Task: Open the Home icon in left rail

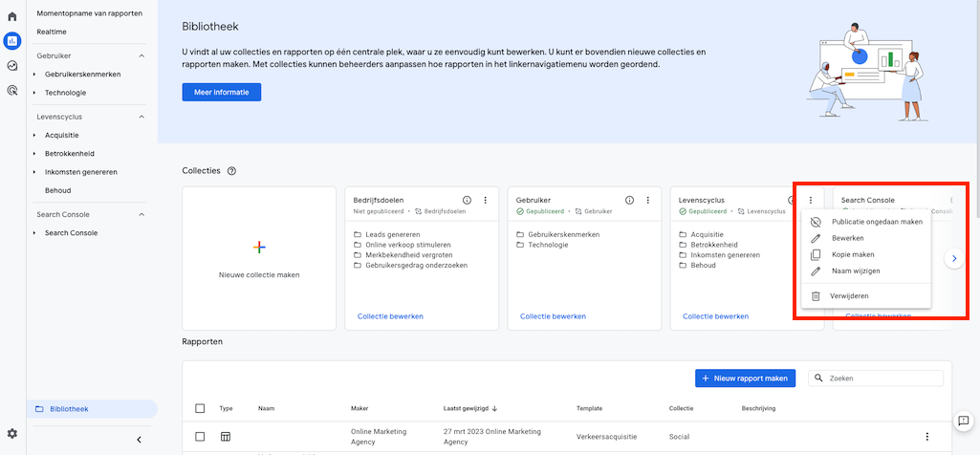Action: pyautogui.click(x=11, y=16)
